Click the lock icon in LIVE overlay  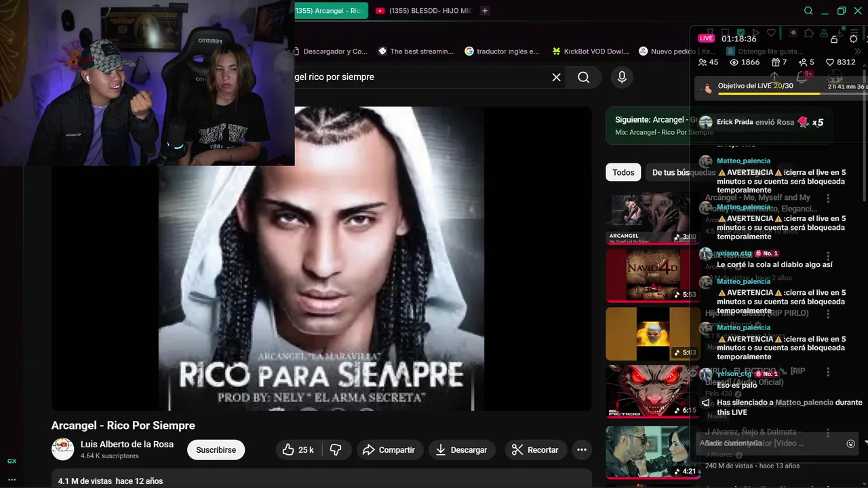(x=834, y=39)
